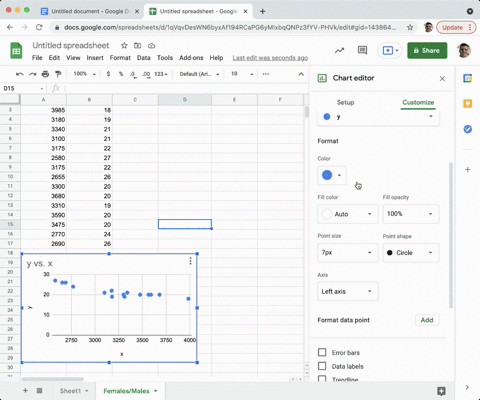Click Add for Format data point

pos(427,320)
